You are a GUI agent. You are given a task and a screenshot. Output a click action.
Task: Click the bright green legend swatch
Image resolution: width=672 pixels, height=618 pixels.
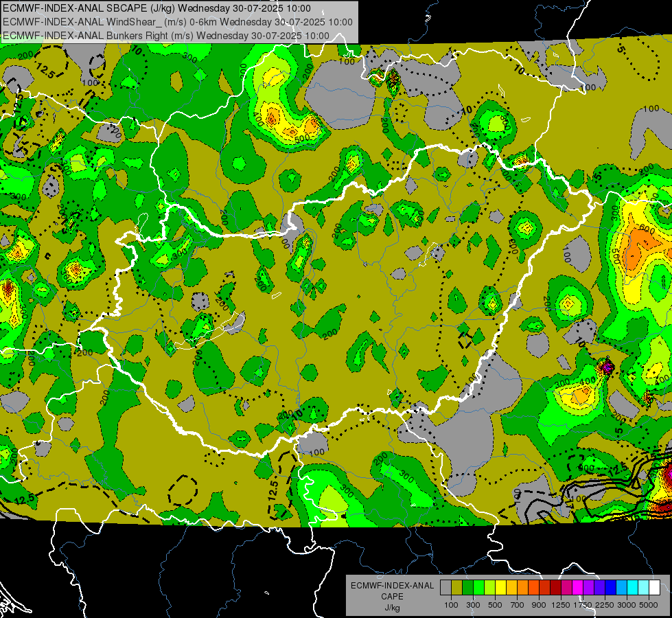click(478, 588)
